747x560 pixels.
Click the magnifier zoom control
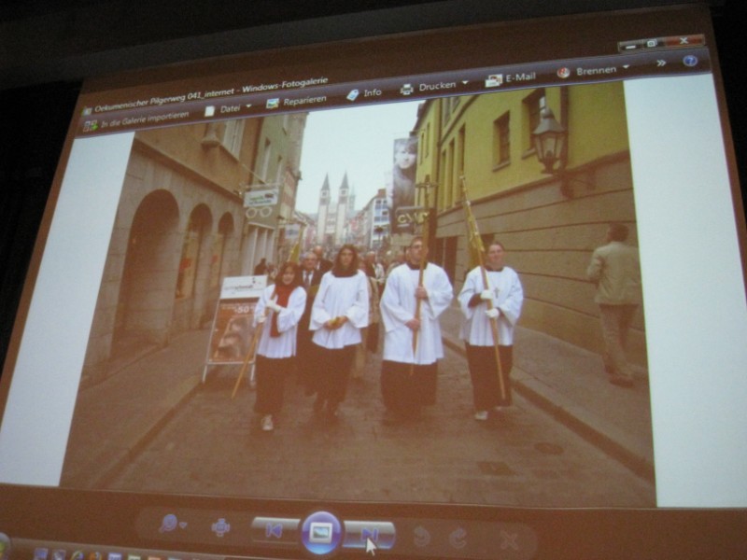point(172,524)
